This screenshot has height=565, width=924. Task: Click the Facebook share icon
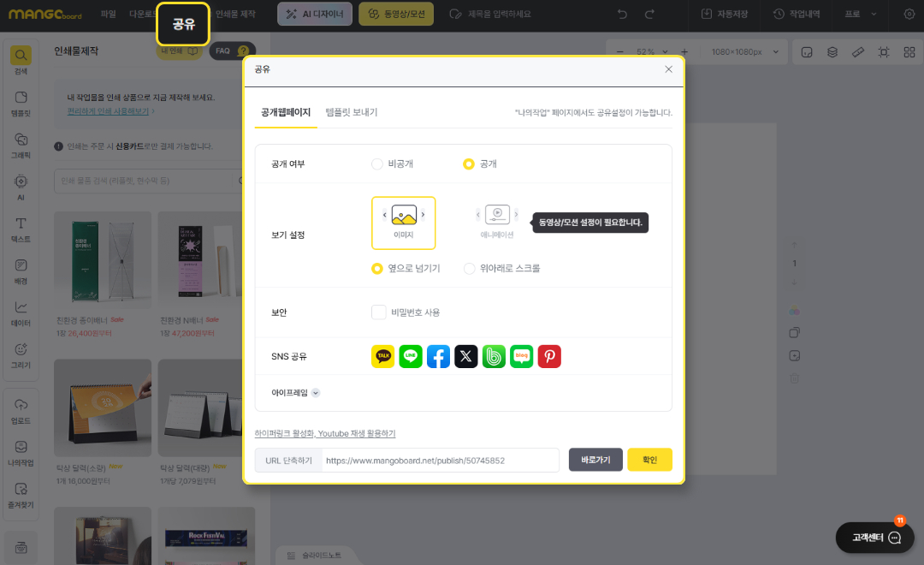[x=438, y=357]
